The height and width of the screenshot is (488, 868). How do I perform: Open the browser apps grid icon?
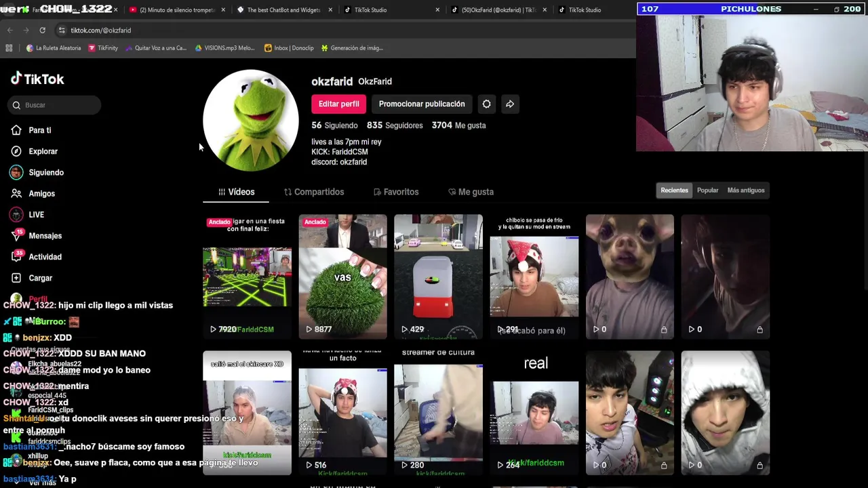9,48
